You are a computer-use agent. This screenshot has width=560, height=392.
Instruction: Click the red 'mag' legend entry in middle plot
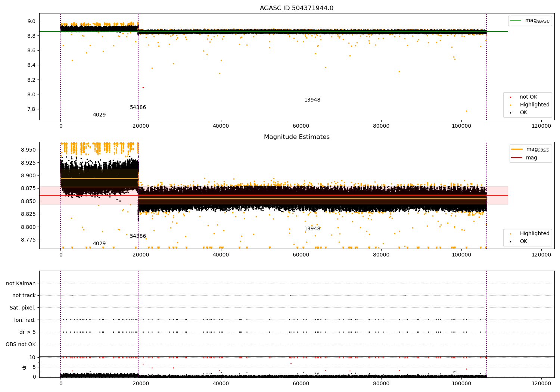tap(524, 158)
